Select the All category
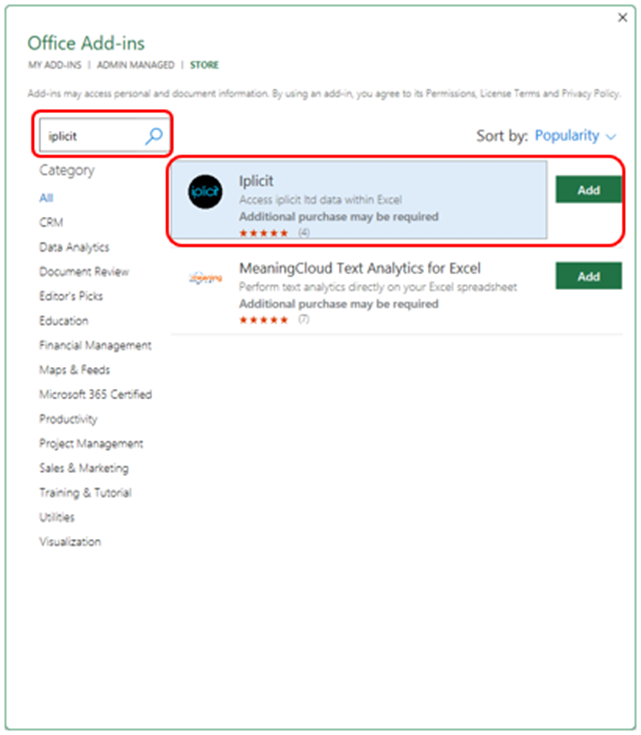The image size is (641, 735). [x=46, y=198]
